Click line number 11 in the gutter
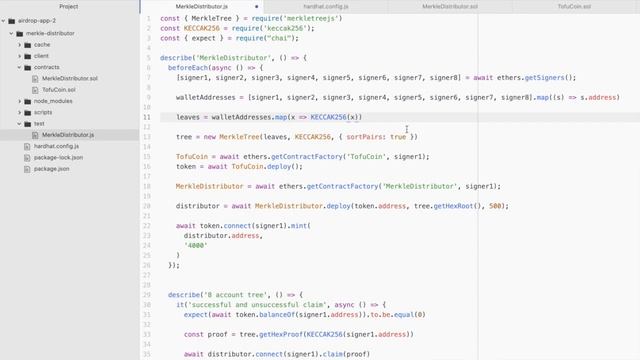This screenshot has height=360, width=640. click(147, 117)
